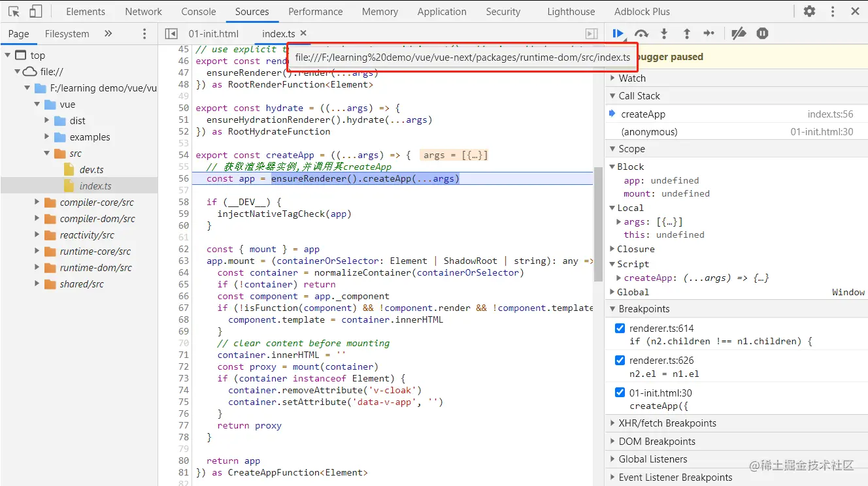Uncheck the renderer.ts:614 breakpoint
Image resolution: width=868 pixels, height=486 pixels.
coord(620,328)
